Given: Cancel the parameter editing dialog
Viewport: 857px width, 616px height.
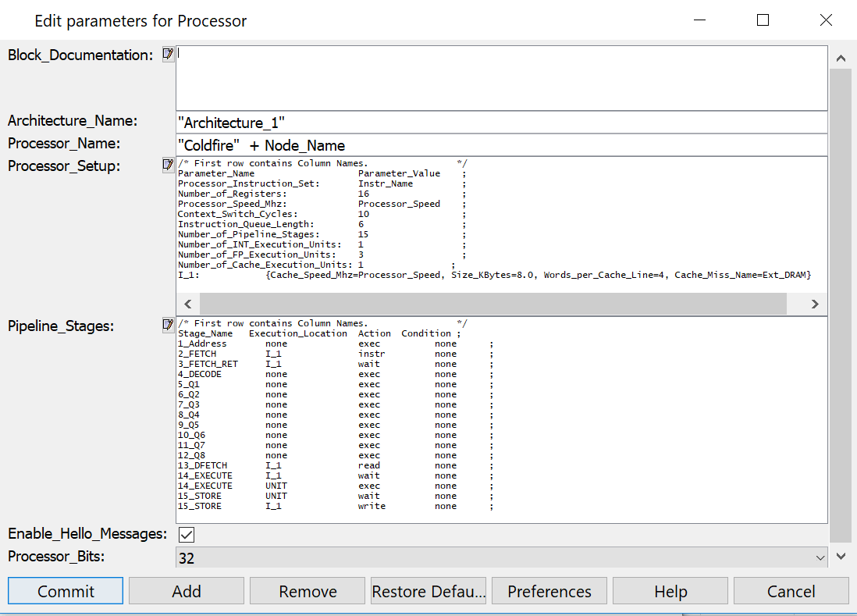Looking at the screenshot, I should point(791,591).
